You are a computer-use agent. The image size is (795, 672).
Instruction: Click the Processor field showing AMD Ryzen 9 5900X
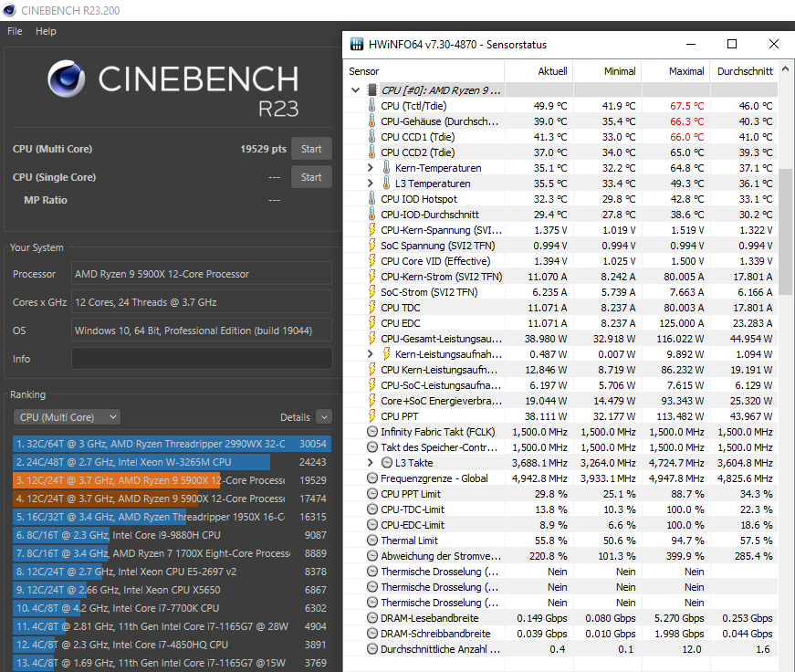pyautogui.click(x=202, y=274)
